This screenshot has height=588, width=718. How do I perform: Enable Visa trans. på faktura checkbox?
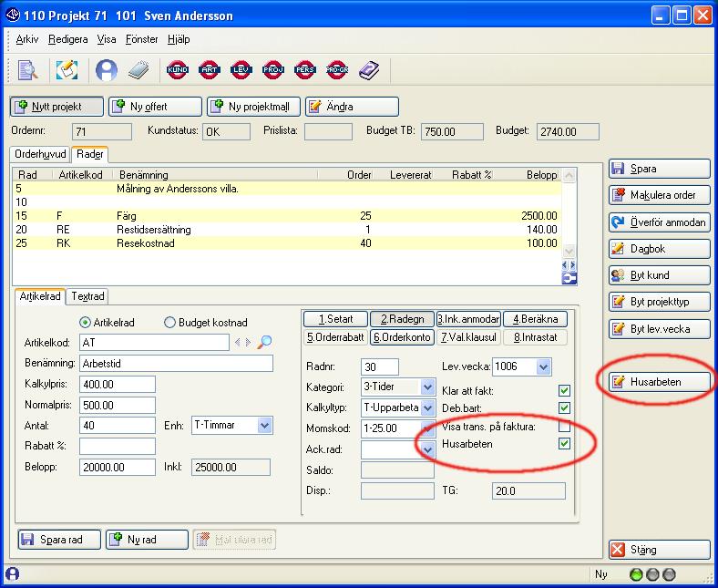click(x=564, y=427)
